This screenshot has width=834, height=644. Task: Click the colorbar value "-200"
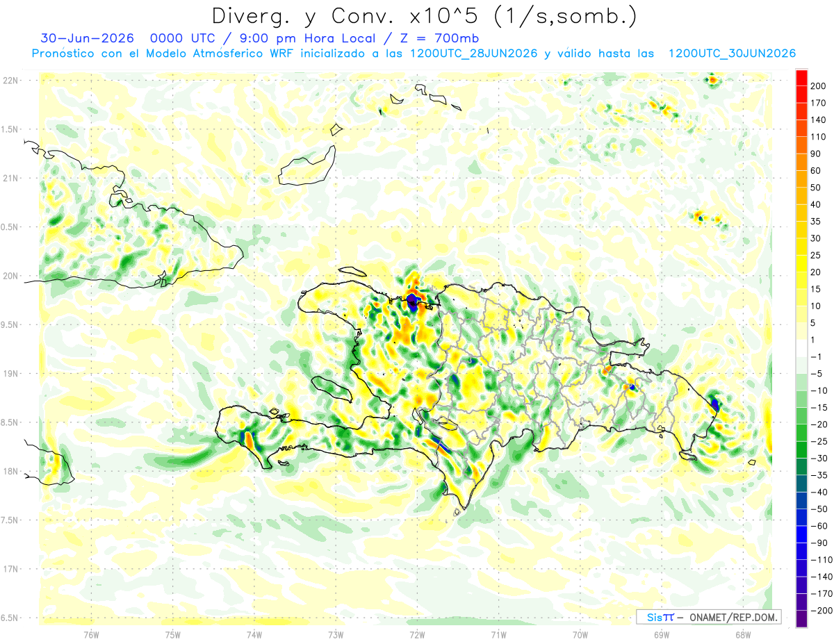[x=822, y=611]
